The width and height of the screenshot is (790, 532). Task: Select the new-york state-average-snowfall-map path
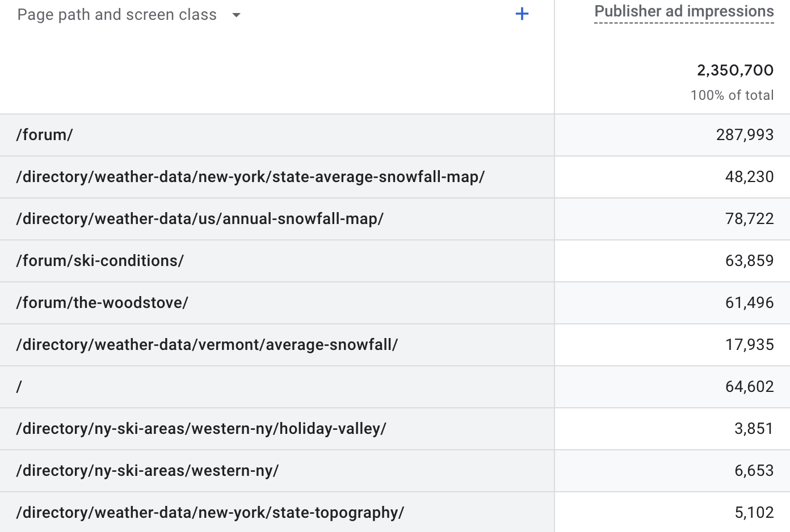(x=250, y=177)
